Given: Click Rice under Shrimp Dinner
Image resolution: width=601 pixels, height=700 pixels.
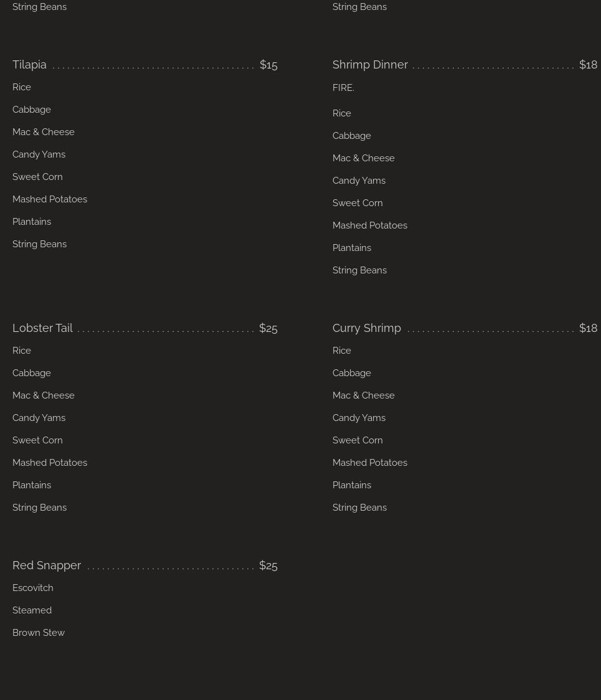Looking at the screenshot, I should coord(342,113).
